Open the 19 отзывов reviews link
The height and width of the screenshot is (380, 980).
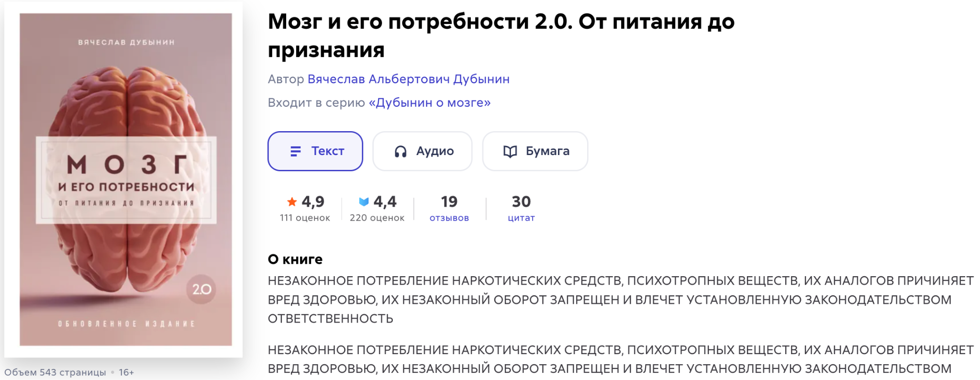pos(449,209)
